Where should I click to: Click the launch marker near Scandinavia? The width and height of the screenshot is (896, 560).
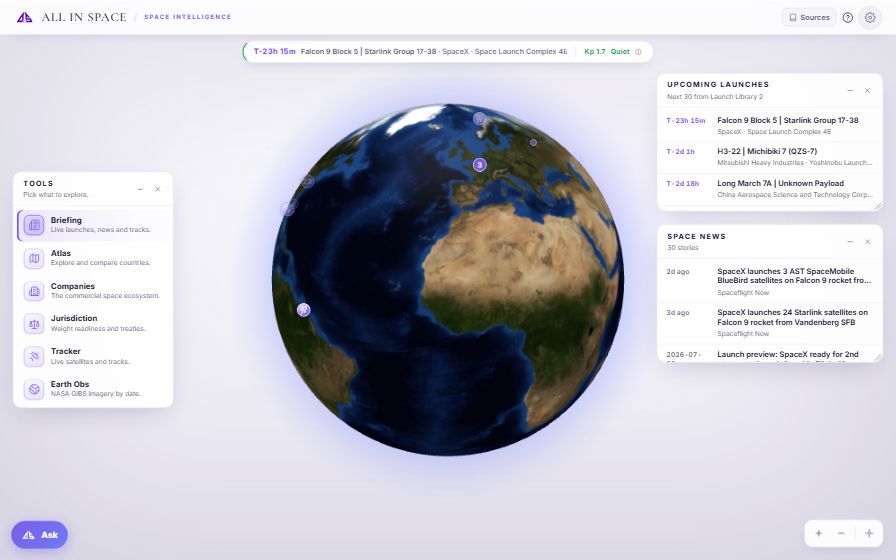click(x=479, y=119)
